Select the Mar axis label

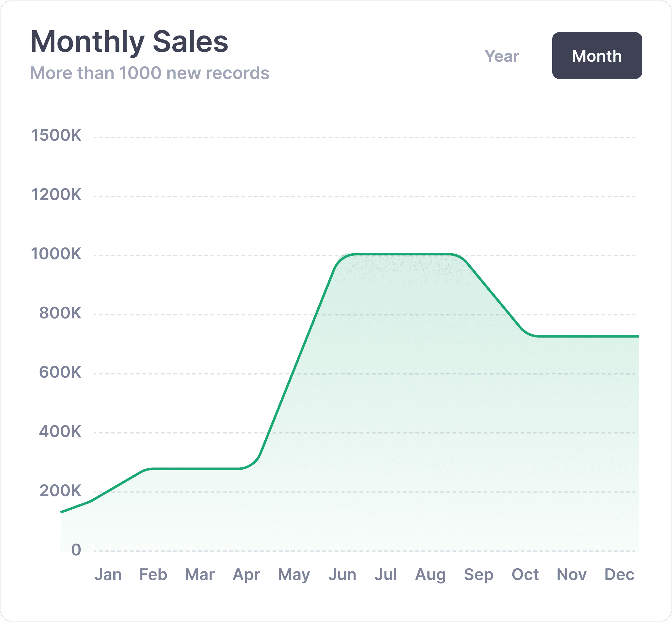pos(200,574)
